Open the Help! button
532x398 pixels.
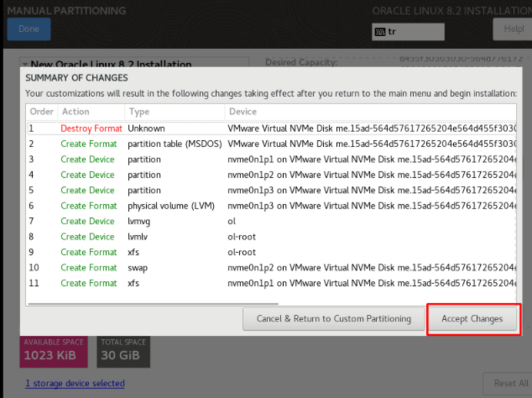pyautogui.click(x=514, y=29)
